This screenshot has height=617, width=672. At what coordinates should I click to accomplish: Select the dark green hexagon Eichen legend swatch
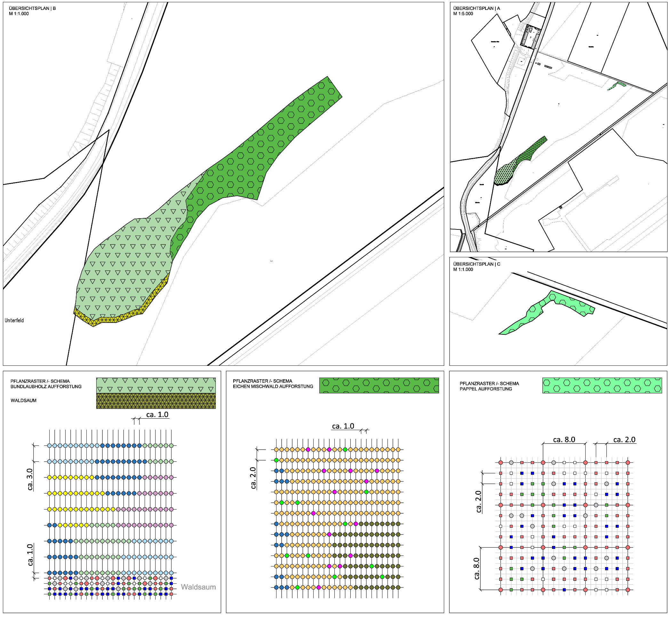tap(379, 386)
